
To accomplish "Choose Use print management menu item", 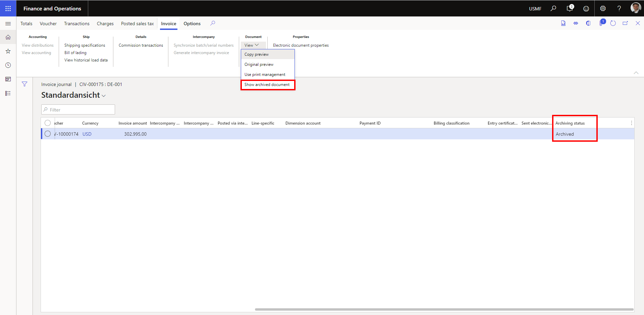I will pyautogui.click(x=268, y=75).
